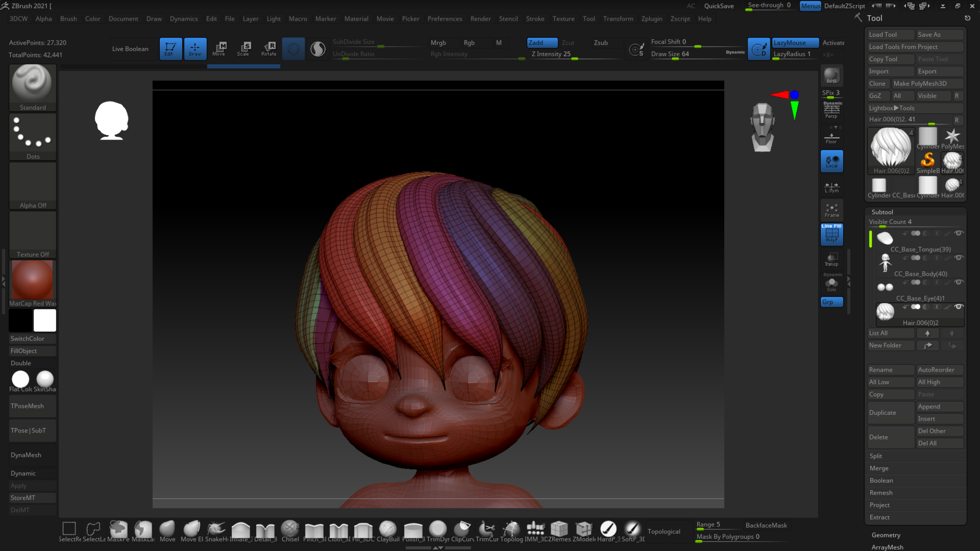Collapse the Subtool palette header
Image resolution: width=980 pixels, height=551 pixels.
pos(882,212)
